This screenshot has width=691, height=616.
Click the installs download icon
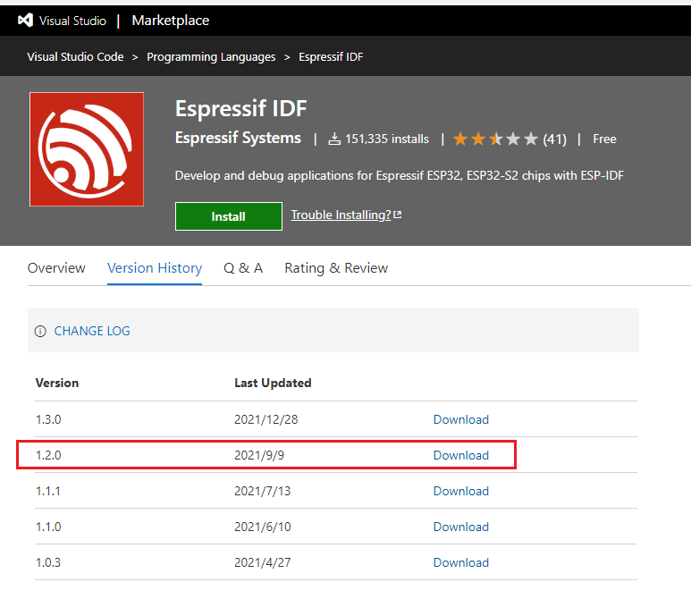point(334,139)
